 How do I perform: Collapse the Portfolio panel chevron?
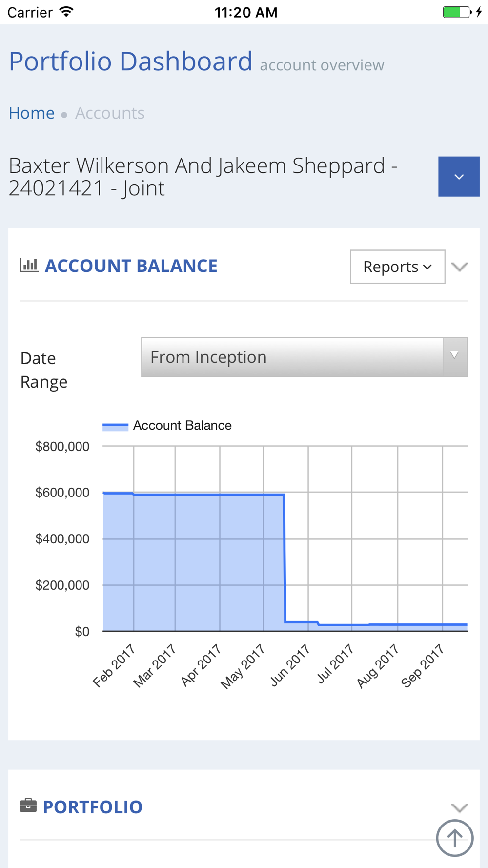click(x=460, y=807)
